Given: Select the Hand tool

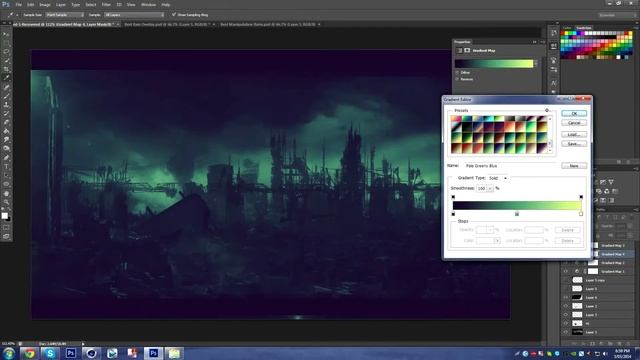Looking at the screenshot, I should (6, 193).
